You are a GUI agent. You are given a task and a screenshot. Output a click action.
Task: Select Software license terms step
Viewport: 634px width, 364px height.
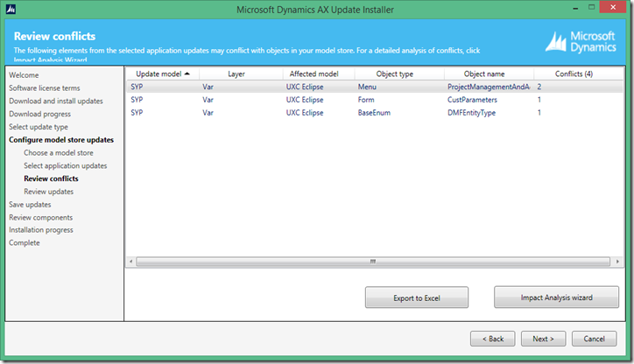(45, 88)
